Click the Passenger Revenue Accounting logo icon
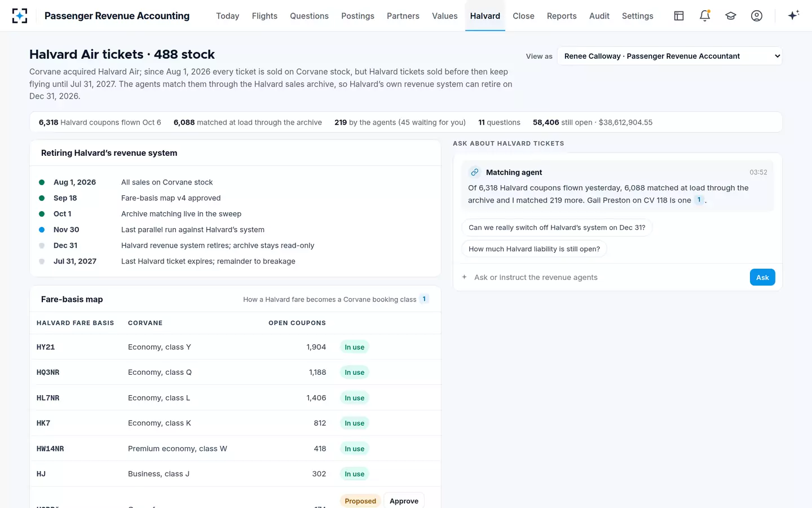 20,16
